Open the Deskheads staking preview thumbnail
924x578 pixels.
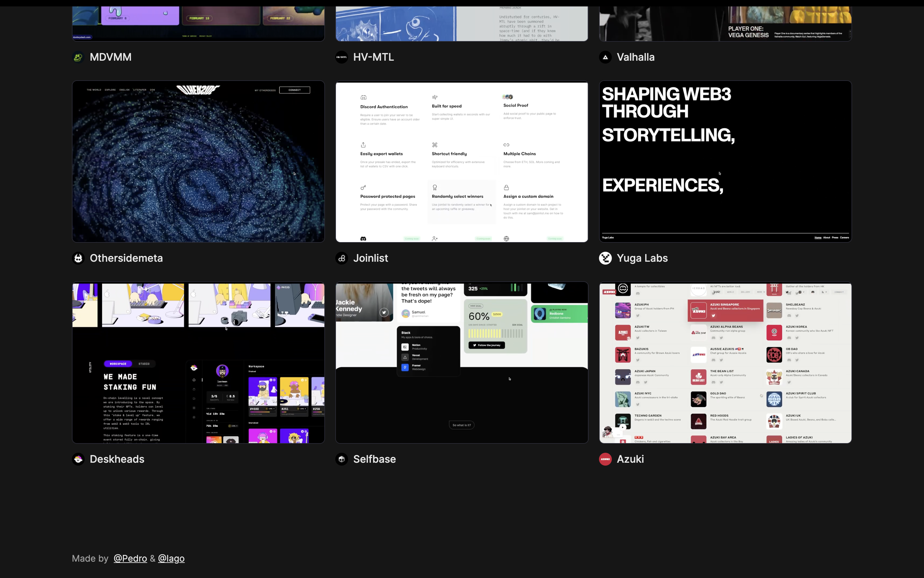[x=198, y=363]
